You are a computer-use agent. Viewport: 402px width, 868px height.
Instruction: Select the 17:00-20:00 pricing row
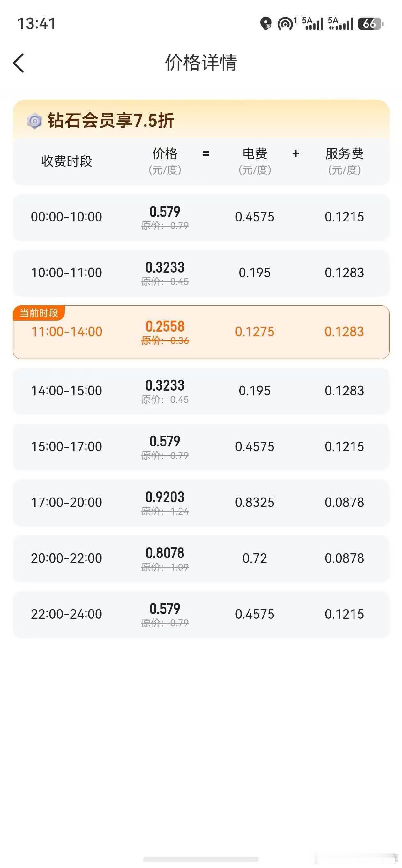pyautogui.click(x=201, y=503)
